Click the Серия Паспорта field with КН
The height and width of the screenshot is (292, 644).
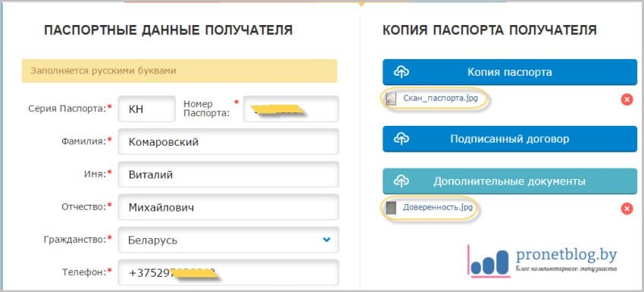point(147,109)
